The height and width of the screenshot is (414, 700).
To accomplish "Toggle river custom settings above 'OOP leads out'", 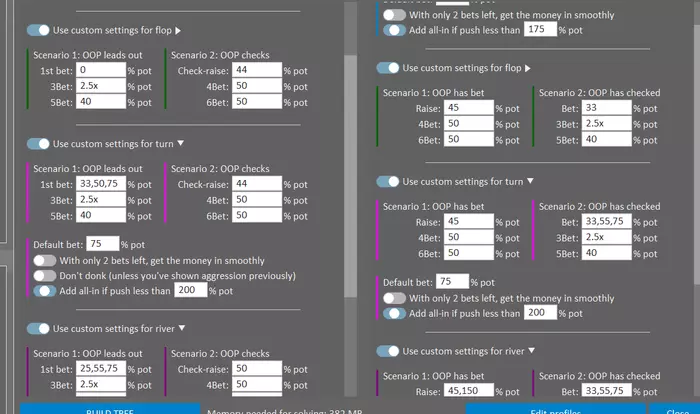I will 38,329.
